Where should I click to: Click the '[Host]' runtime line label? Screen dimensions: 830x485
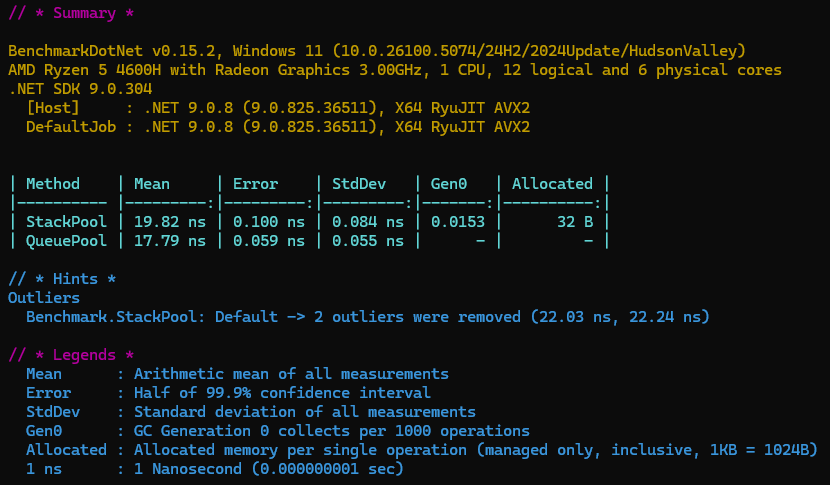click(53, 108)
